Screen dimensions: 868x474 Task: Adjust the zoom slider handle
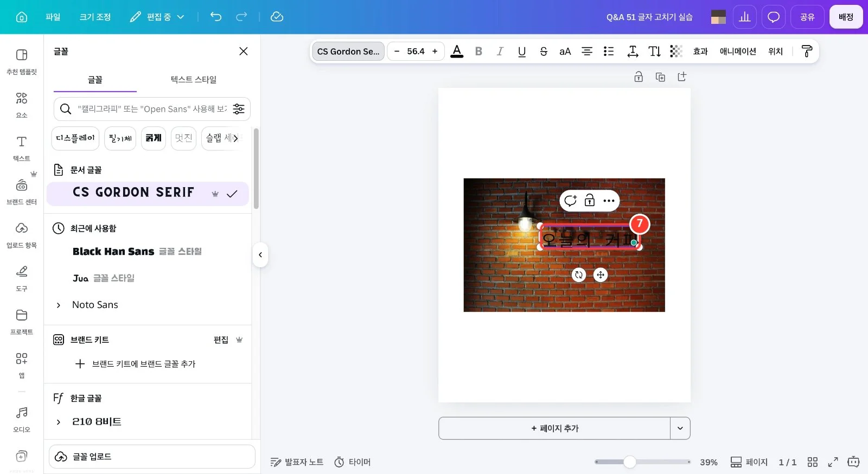[629, 462]
